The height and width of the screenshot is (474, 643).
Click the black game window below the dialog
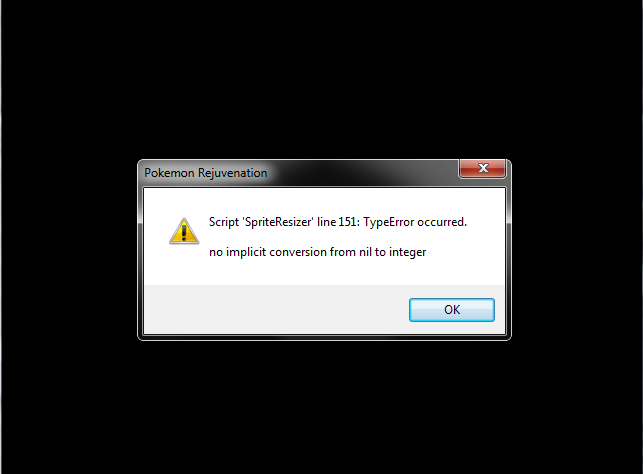click(x=322, y=406)
